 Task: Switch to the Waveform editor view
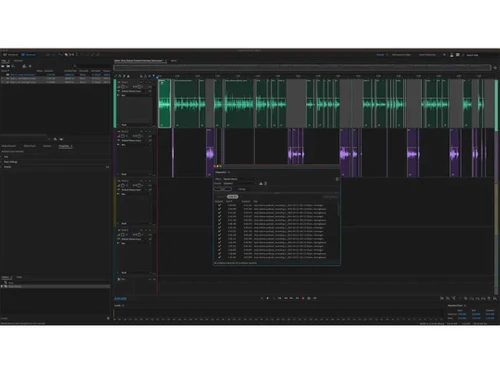tap(10, 55)
